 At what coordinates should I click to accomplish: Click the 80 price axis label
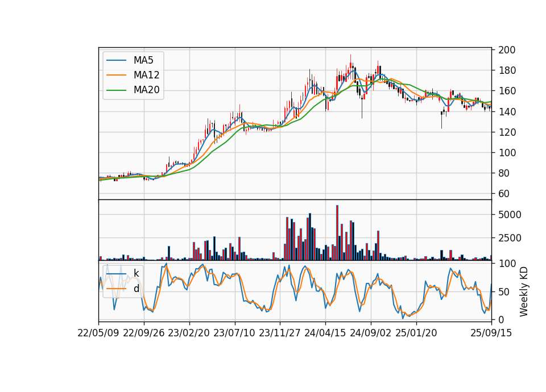(x=504, y=173)
